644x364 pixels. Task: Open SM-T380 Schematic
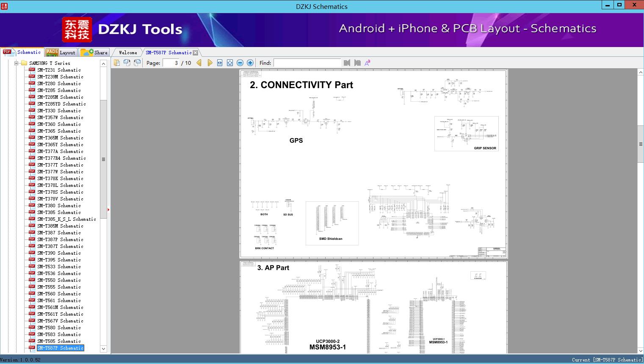(59, 206)
